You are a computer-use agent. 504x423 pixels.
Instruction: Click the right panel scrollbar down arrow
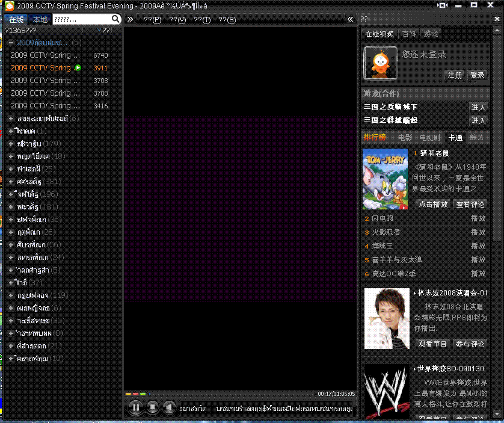pos(497,415)
